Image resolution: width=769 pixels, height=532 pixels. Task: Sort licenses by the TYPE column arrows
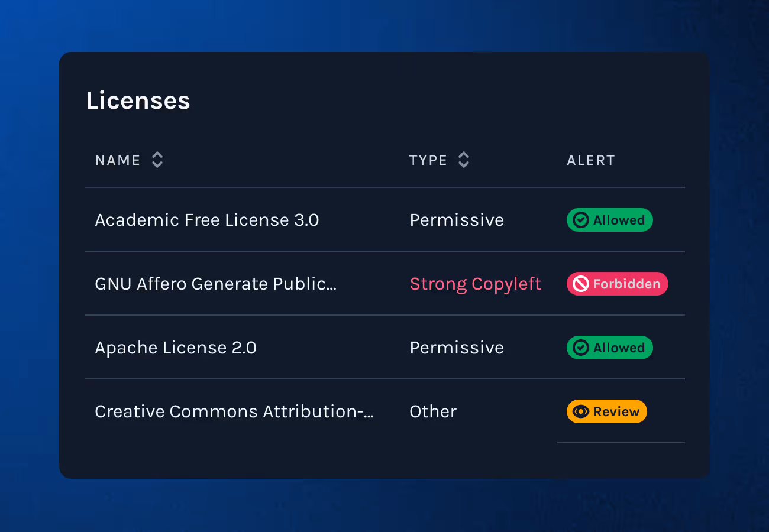pyautogui.click(x=464, y=160)
